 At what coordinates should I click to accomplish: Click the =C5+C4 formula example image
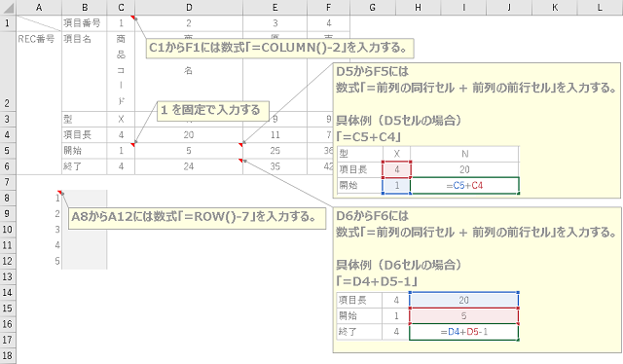point(428,170)
